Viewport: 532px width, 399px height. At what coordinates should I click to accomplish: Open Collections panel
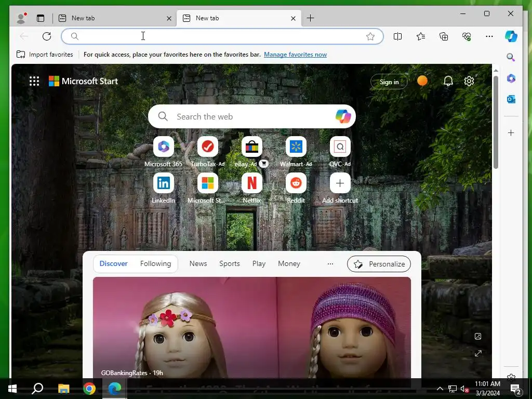pos(444,36)
